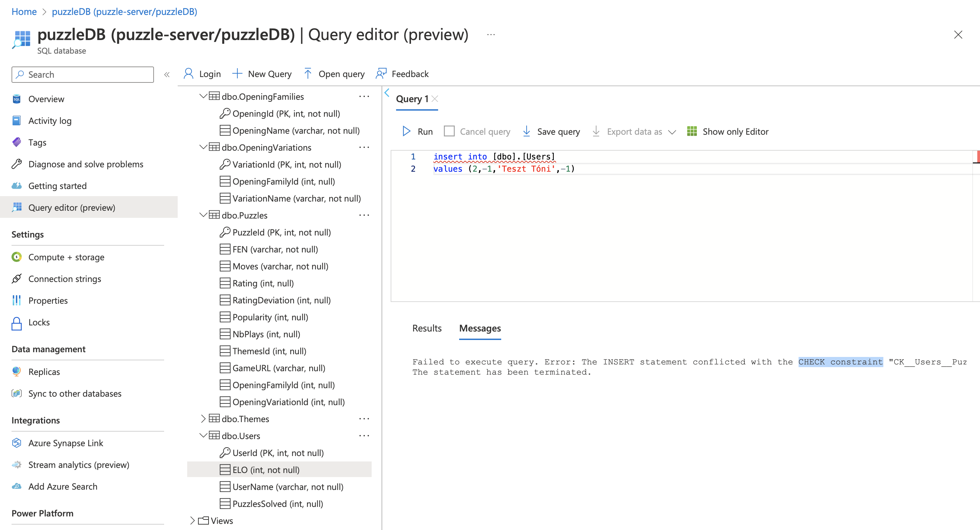Collapse the object explorer pane arrow
Screen dimensions: 980x530
coord(387,93)
